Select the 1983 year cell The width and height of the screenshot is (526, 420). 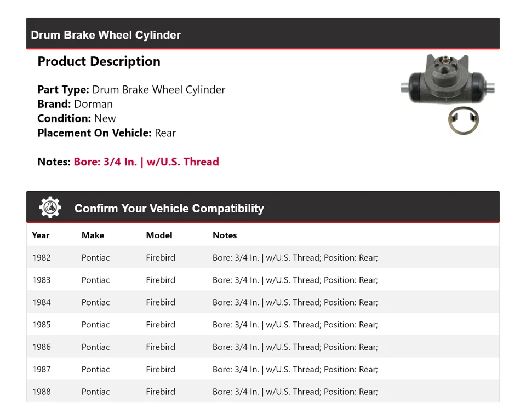pos(41,280)
